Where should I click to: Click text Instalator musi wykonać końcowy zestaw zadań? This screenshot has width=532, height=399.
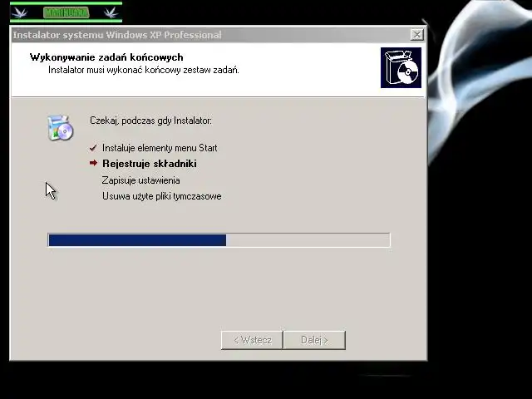[144, 70]
